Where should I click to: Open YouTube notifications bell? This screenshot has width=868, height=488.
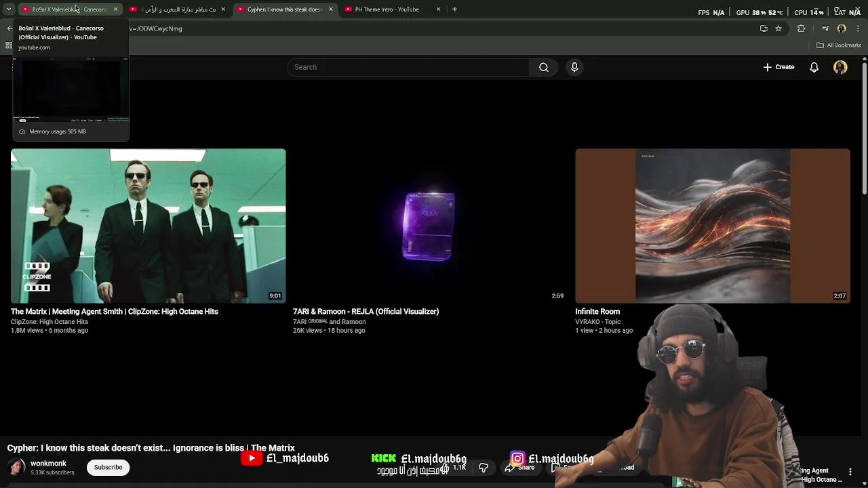(x=814, y=67)
